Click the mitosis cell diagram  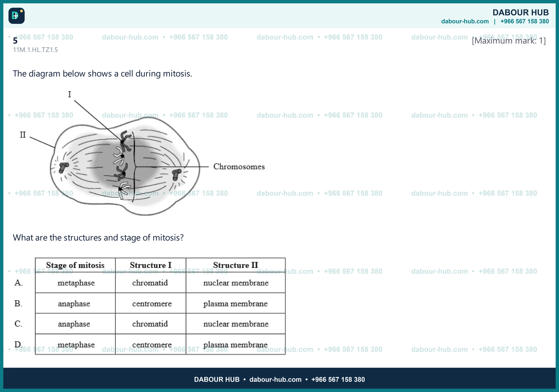point(125,166)
